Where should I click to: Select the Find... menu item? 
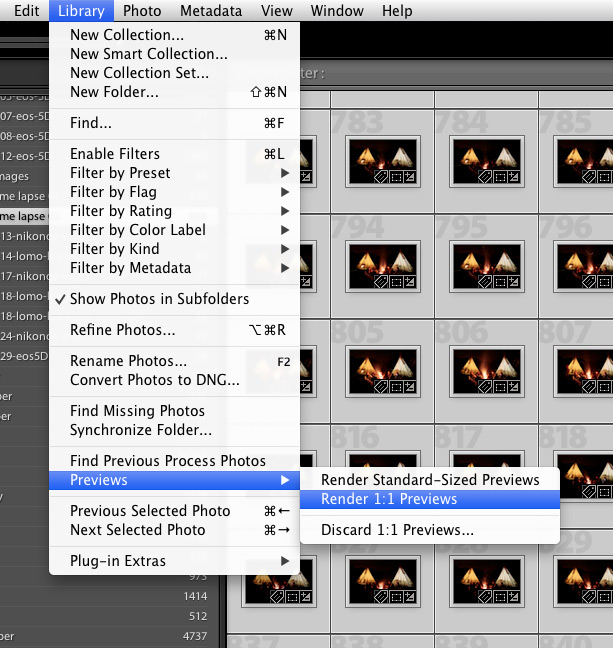tap(174, 123)
